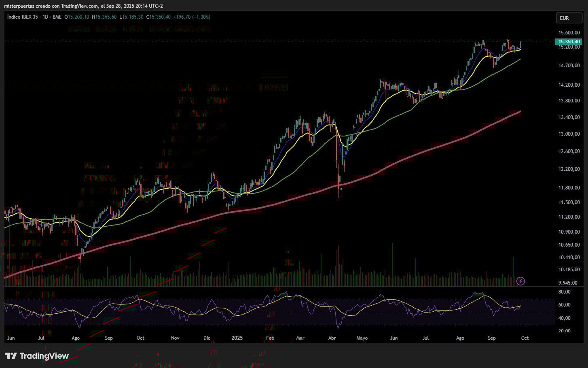Screen dimensions: 588x368
Task: Click the Abr label on the time axis
Action: 332,338
